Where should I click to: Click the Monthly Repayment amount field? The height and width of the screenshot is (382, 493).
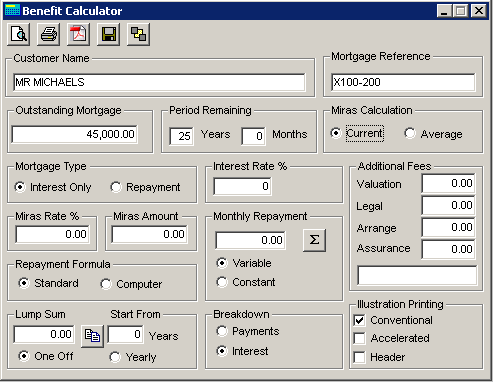tap(250, 240)
